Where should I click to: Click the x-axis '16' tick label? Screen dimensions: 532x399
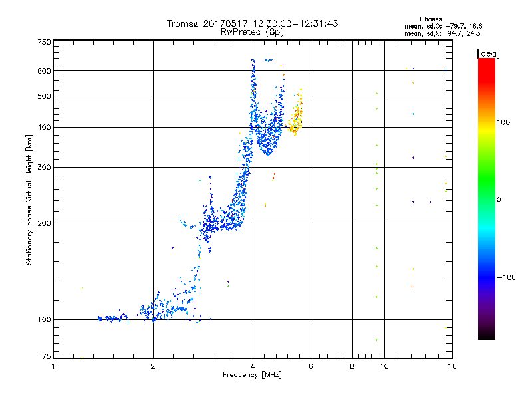coord(452,366)
